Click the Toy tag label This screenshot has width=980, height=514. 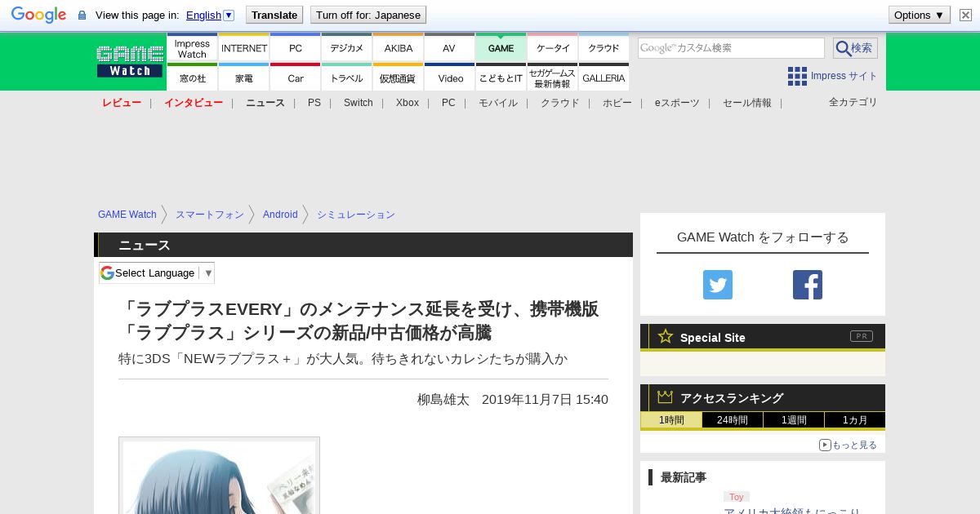point(737,497)
